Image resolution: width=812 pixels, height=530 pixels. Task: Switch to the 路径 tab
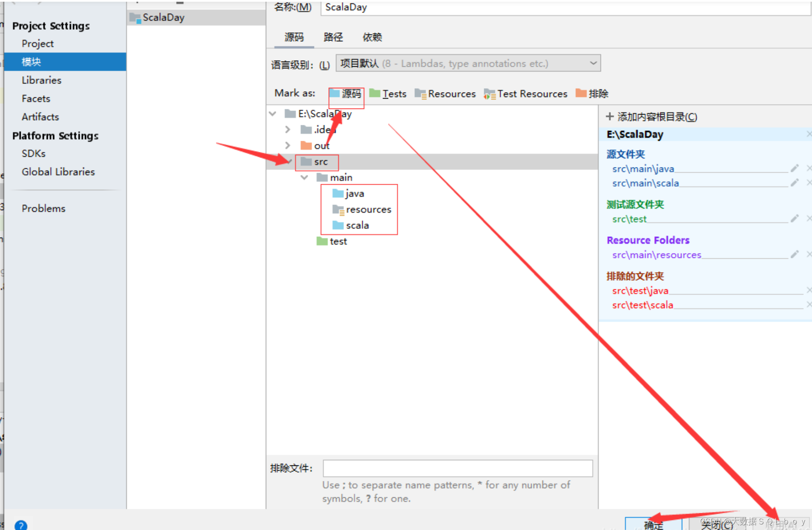[333, 37]
